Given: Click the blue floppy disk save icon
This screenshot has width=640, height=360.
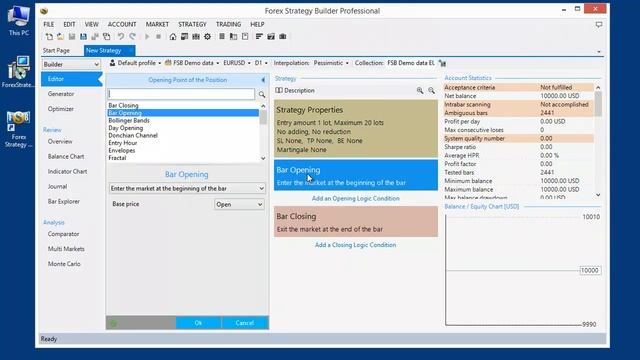Looking at the screenshot, I should pos(83,37).
